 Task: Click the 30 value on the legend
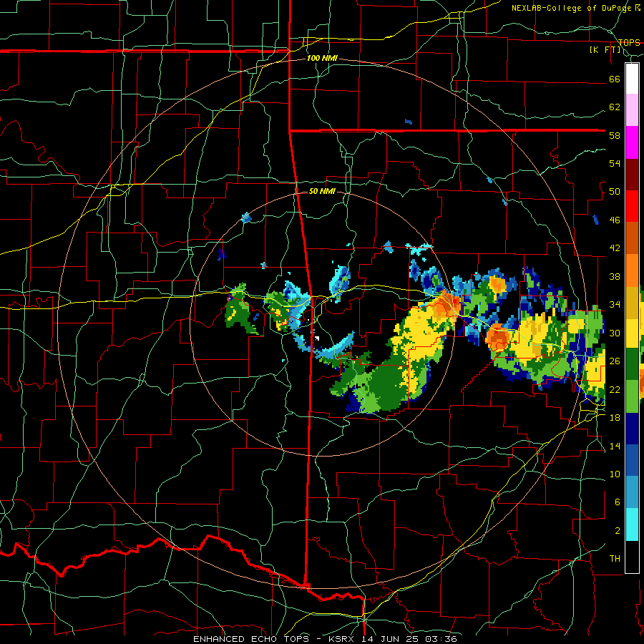(615, 333)
